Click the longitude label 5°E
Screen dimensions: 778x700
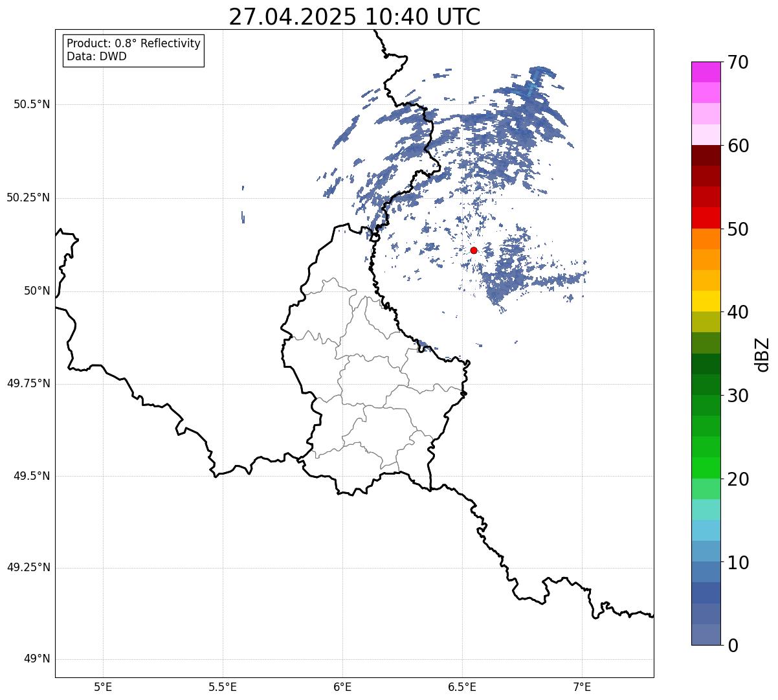tap(103, 687)
